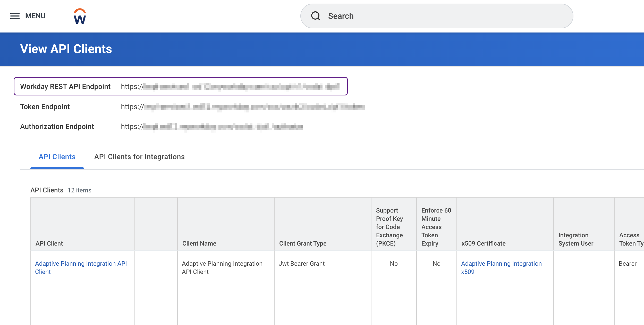The width and height of the screenshot is (644, 325).
Task: Click the Authorization Endpoint URL value
Action: pyautogui.click(x=212, y=127)
